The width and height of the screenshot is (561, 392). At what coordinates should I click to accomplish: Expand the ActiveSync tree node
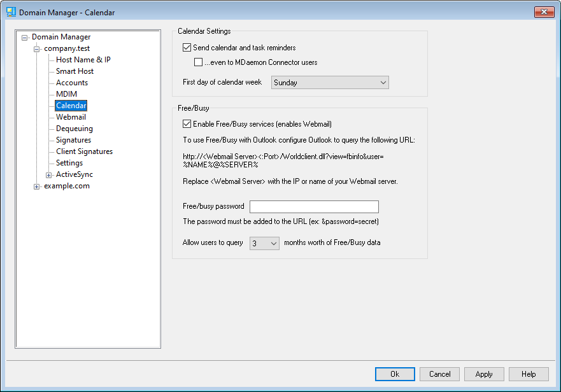pyautogui.click(x=49, y=174)
